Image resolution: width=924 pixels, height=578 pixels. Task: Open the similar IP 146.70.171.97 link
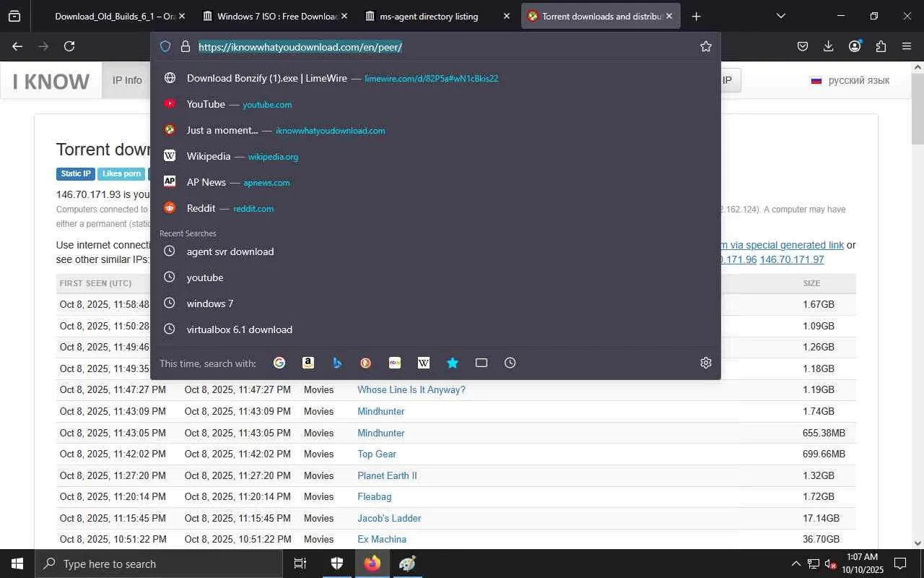pyautogui.click(x=792, y=259)
